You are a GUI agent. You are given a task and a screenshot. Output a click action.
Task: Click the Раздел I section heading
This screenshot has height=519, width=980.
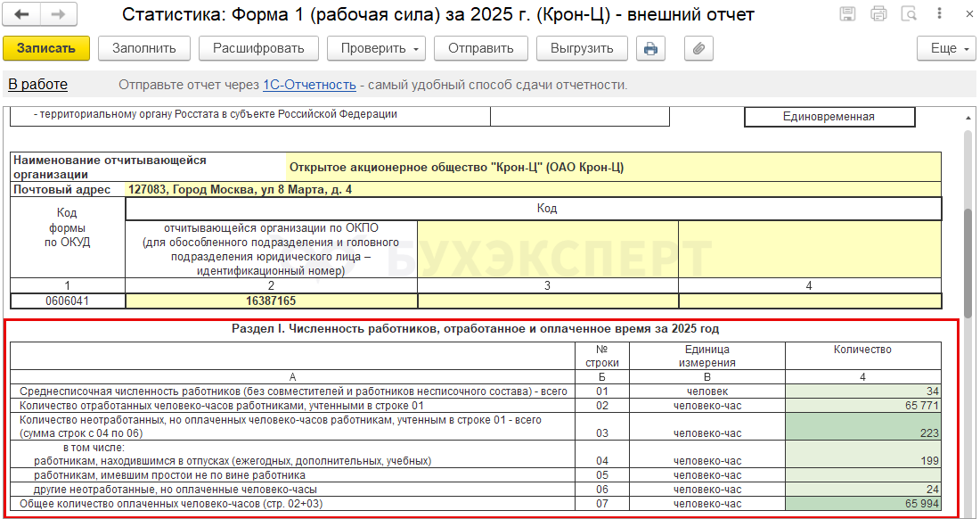pos(475,328)
